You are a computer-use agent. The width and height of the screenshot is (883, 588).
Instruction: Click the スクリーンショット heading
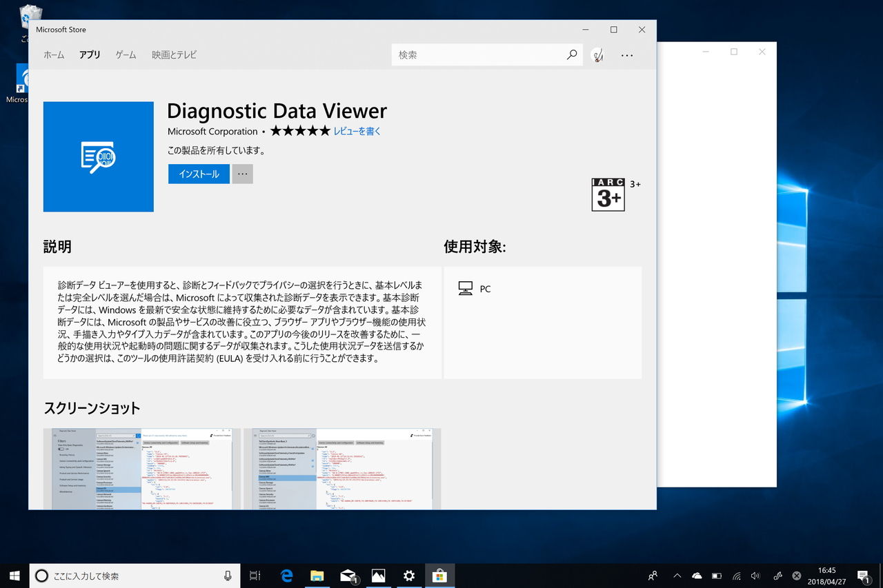[92, 408]
